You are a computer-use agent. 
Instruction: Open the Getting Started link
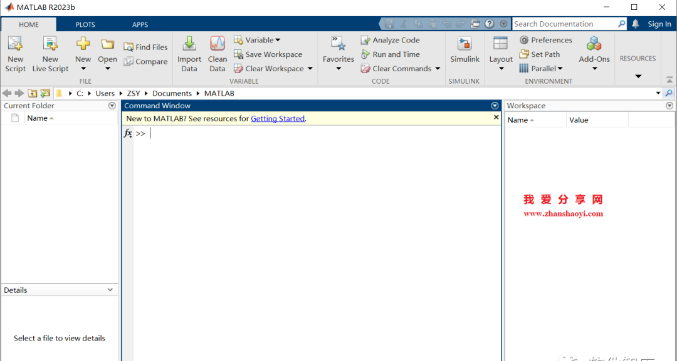pos(278,118)
